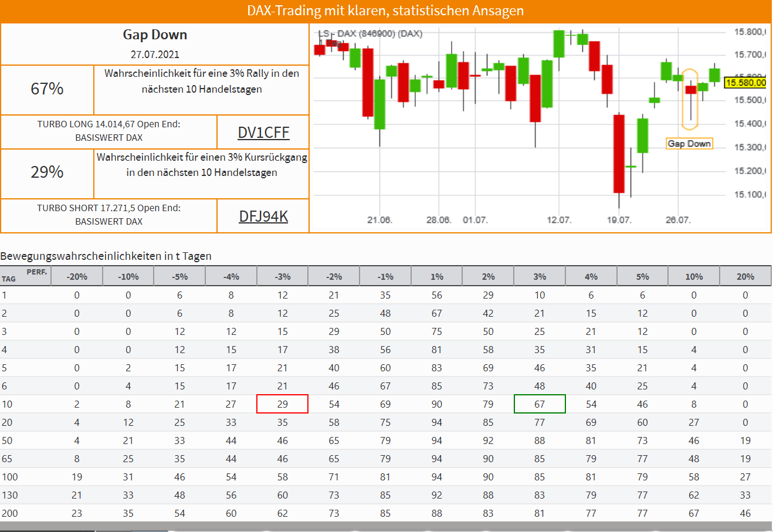Click the -1% column header
Screen dimensions: 773x532
pos(385,276)
